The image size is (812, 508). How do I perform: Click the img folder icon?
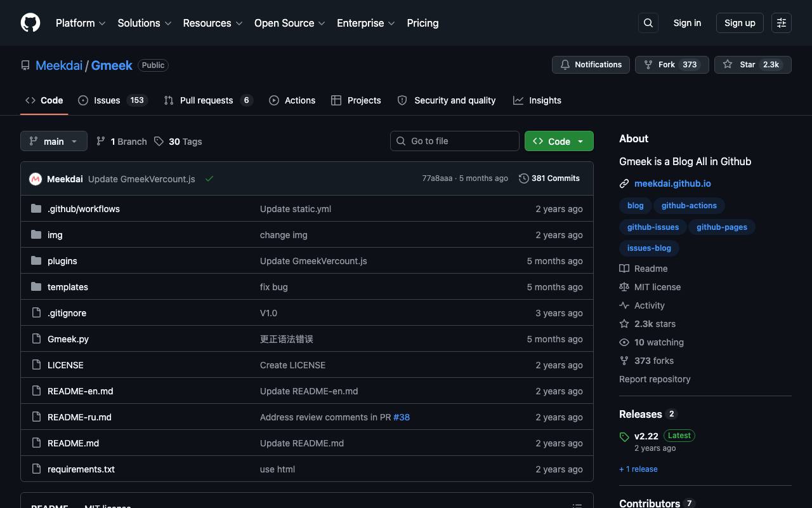coord(36,234)
